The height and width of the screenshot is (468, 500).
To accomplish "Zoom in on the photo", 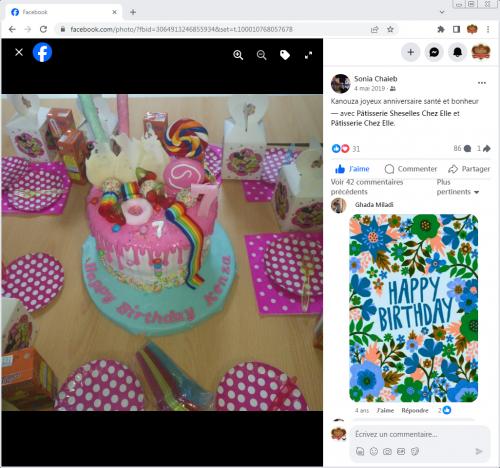I will pos(238,55).
